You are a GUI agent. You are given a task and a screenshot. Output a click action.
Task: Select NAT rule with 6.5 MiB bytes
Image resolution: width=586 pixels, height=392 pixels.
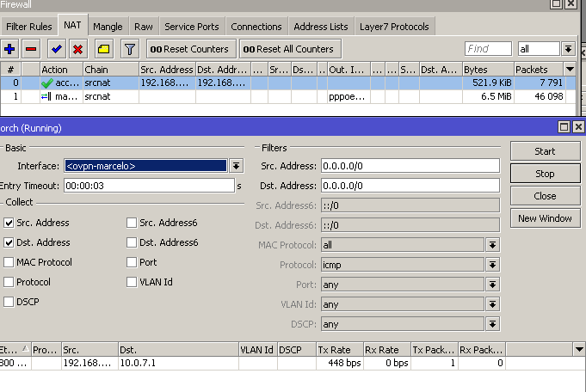[287, 96]
